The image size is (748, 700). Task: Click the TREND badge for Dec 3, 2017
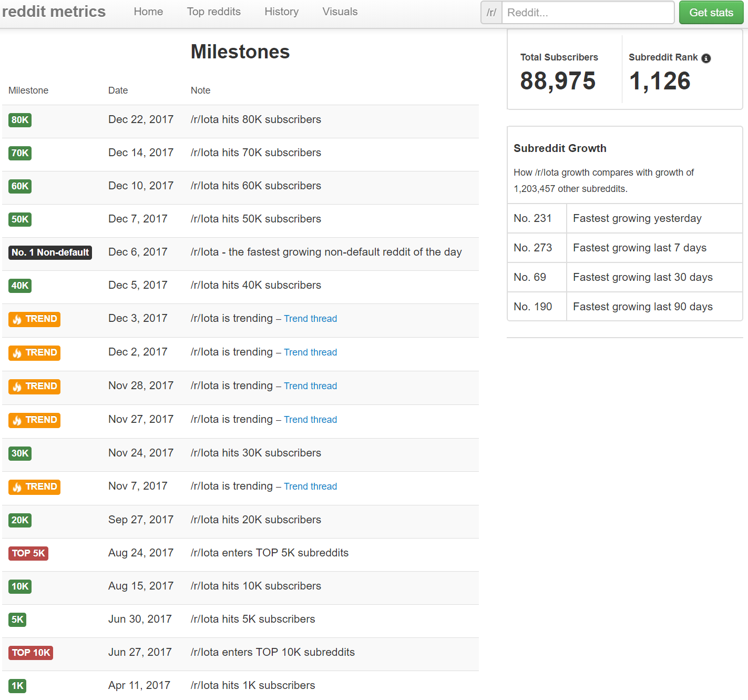[x=34, y=319]
